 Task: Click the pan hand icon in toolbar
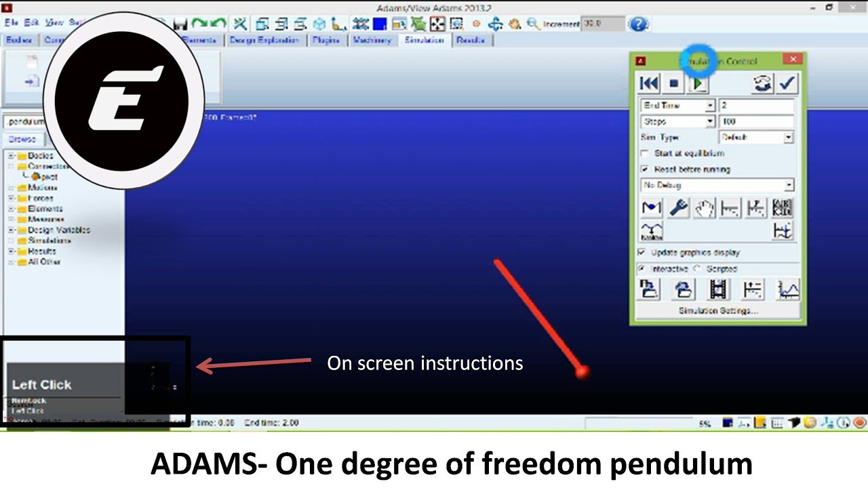(x=515, y=24)
